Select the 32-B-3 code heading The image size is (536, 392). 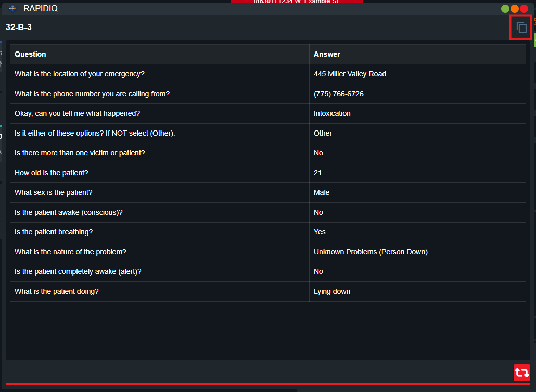[x=19, y=28]
